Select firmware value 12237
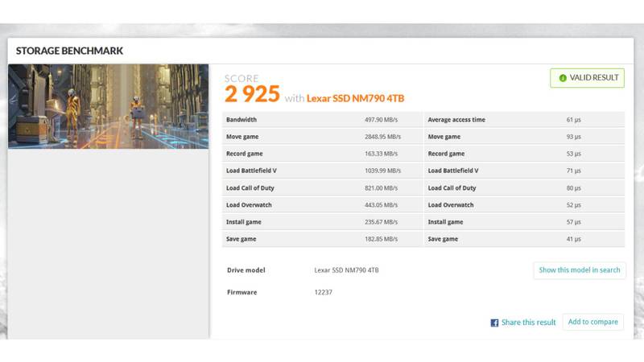 click(x=324, y=292)
